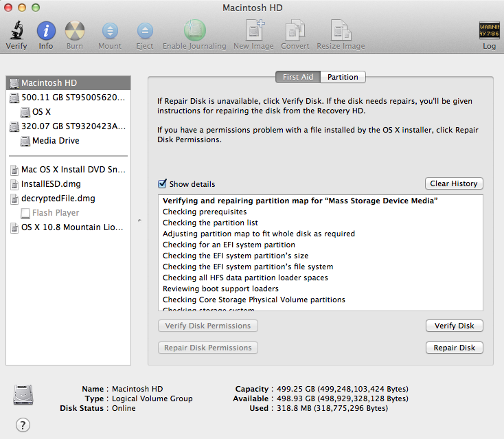Select decryptedFile.dmg in the sidebar

pyautogui.click(x=68, y=199)
